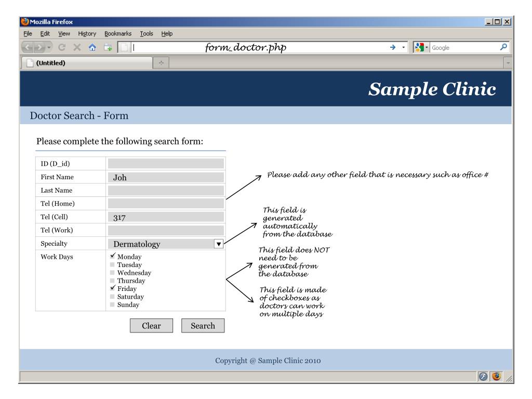This screenshot has height=399, width=532.
Task: Check the Sunday checkbox
Action: click(112, 304)
